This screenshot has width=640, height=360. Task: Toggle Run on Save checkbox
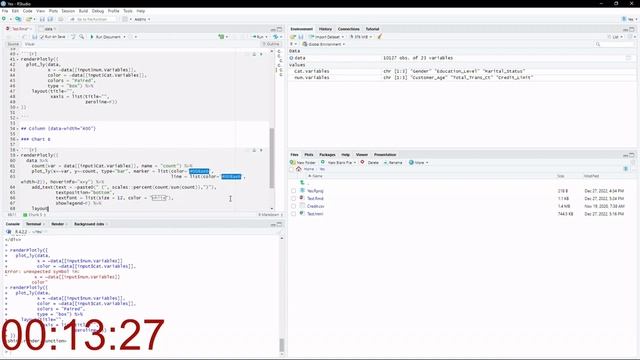[x=42, y=37]
